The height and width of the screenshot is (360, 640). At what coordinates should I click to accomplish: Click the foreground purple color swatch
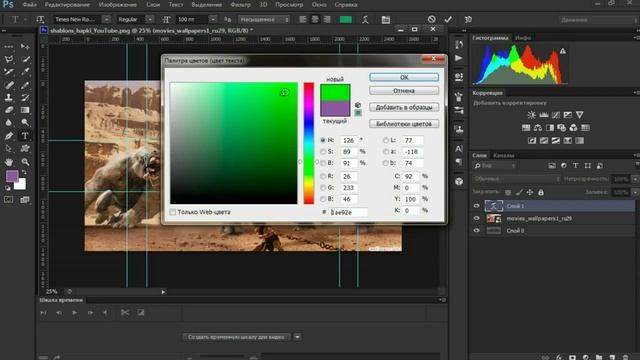[12, 176]
